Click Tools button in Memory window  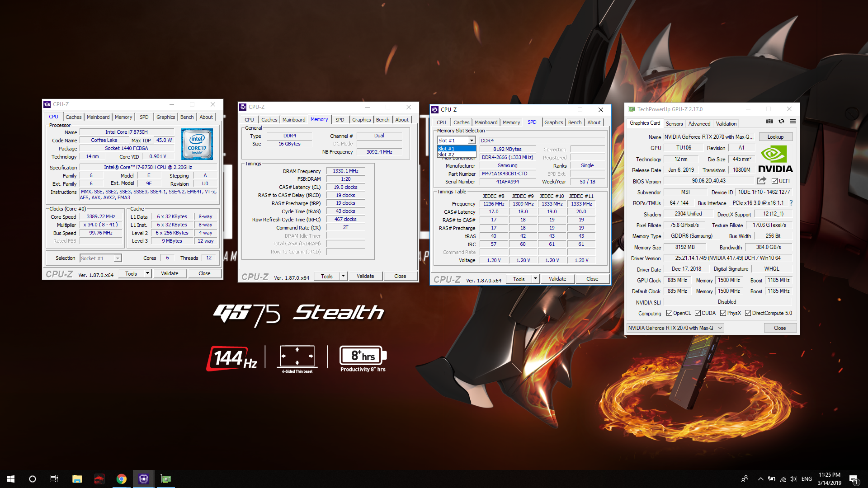[327, 276]
